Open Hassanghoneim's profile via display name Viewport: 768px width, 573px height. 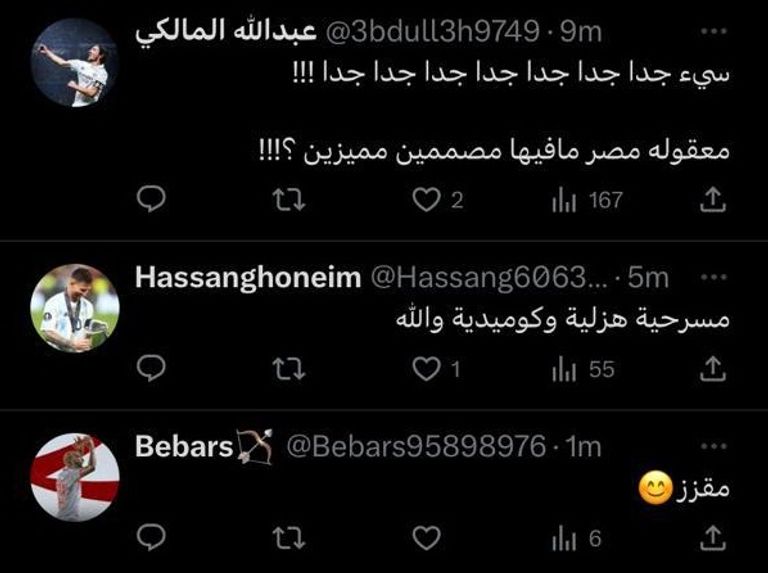[x=248, y=278]
